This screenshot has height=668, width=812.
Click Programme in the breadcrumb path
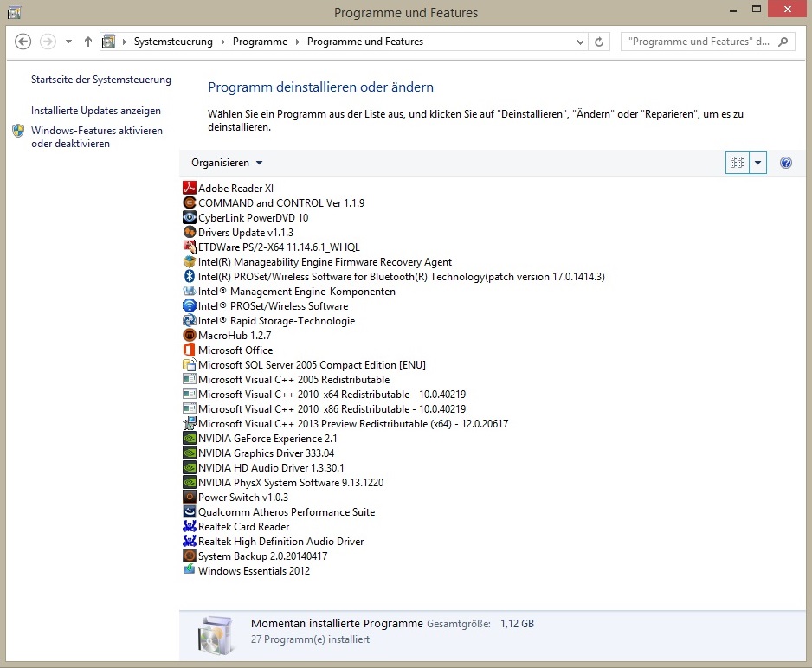coord(260,42)
